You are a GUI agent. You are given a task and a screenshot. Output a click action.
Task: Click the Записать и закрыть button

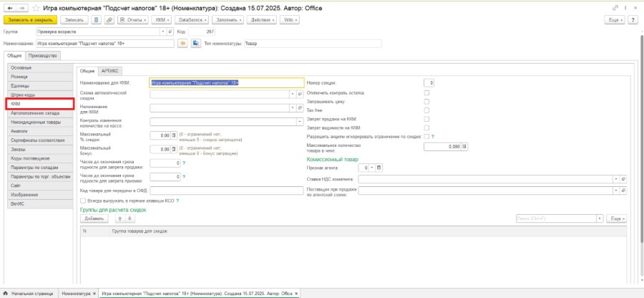pos(30,20)
